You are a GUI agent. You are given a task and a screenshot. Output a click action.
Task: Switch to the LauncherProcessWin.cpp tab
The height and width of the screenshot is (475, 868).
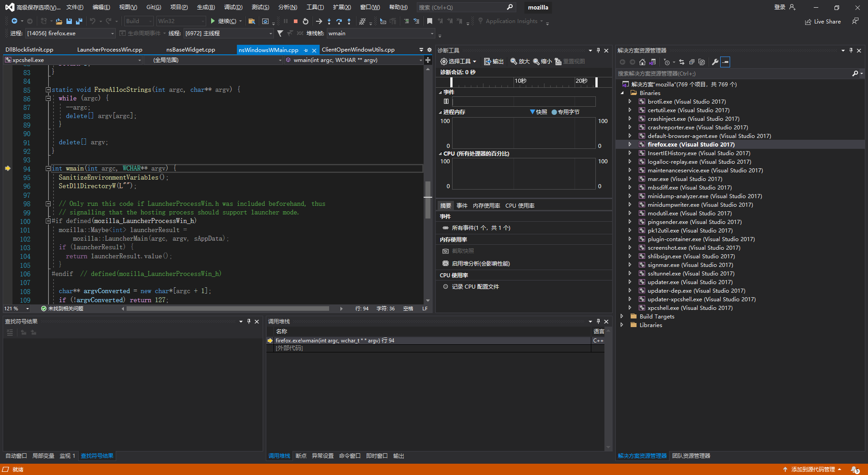pos(110,50)
